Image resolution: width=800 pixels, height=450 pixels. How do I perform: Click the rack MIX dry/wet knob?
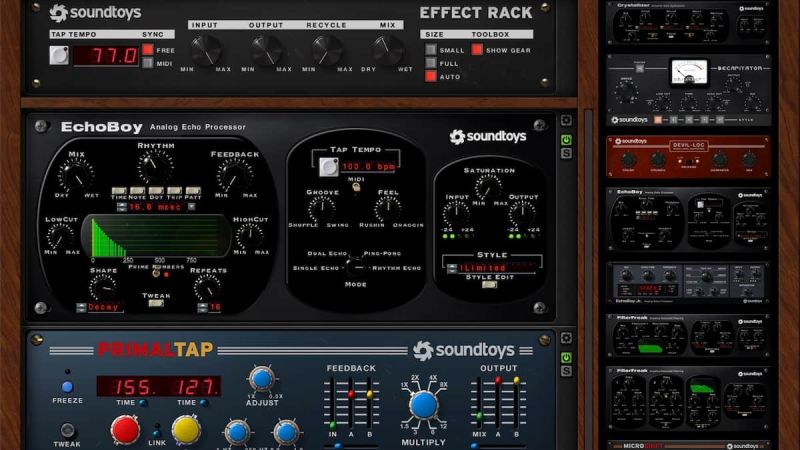[x=387, y=51]
